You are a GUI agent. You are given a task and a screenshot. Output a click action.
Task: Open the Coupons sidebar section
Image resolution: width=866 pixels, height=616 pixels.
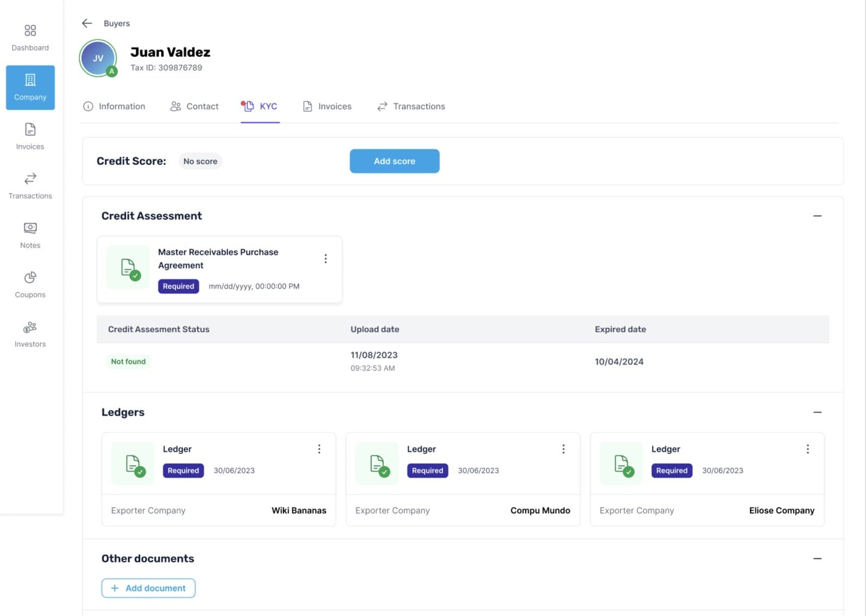coord(30,284)
